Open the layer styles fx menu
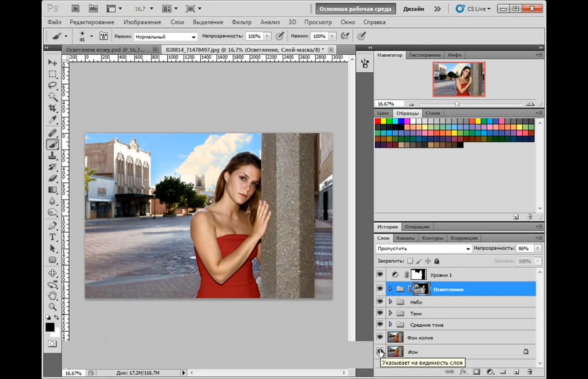Viewport: 588px width, 379px height. (x=463, y=372)
